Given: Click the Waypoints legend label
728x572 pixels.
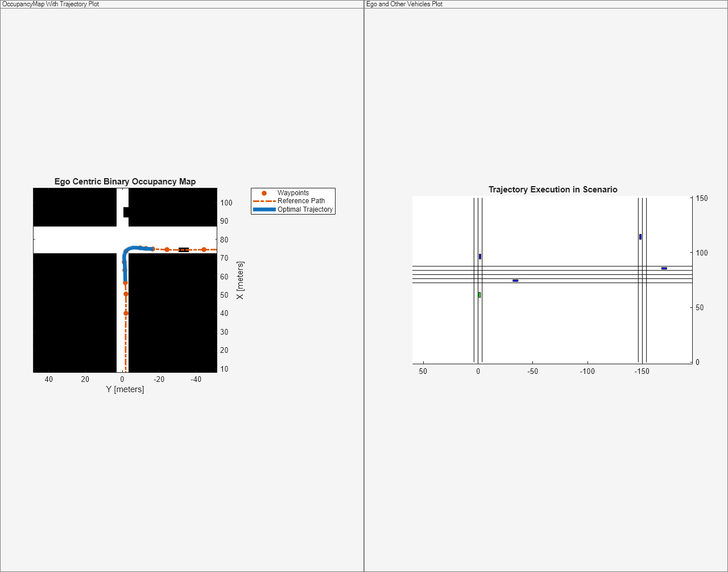Looking at the screenshot, I should click(293, 193).
